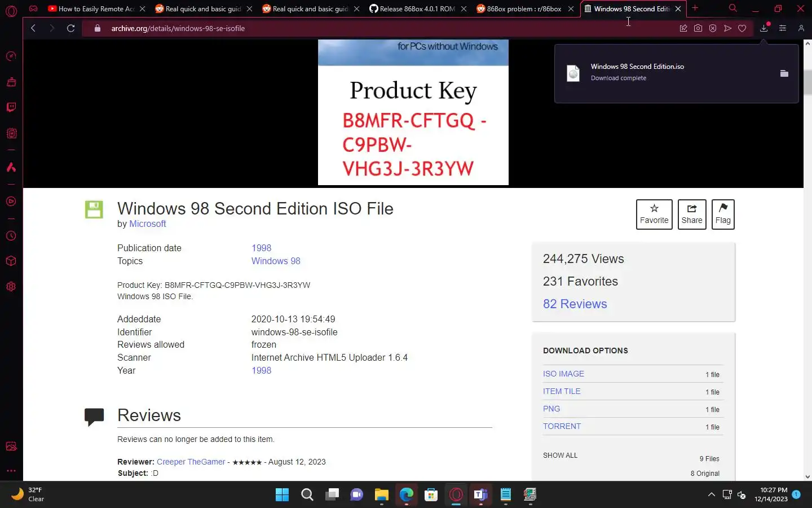
Task: Open the weather widget showing 32°F
Action: 28,494
